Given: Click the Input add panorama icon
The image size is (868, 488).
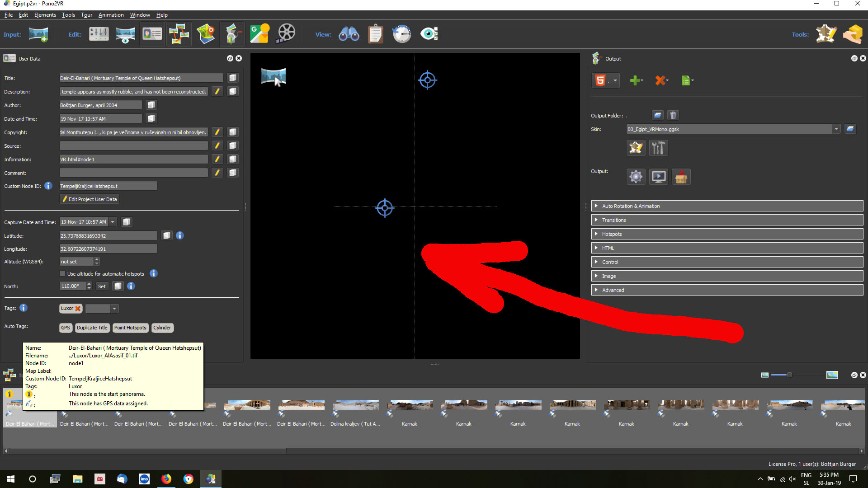Looking at the screenshot, I should tap(38, 34).
